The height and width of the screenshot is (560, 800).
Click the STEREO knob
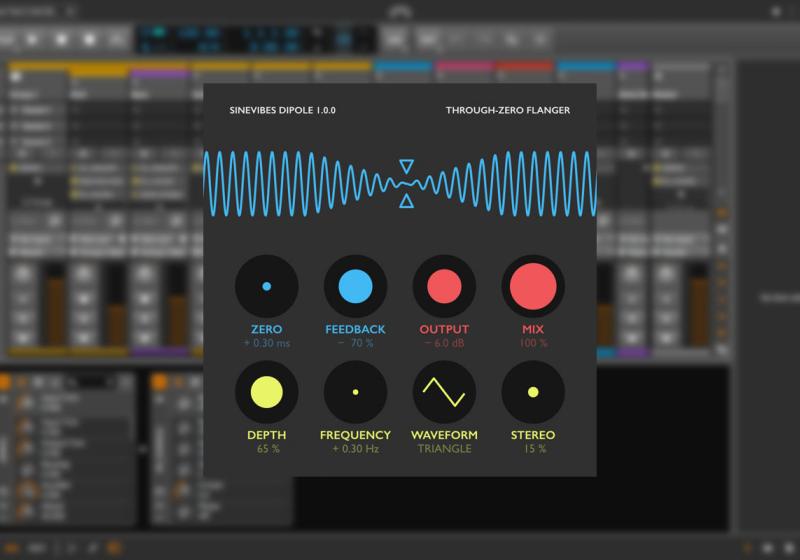[533, 392]
